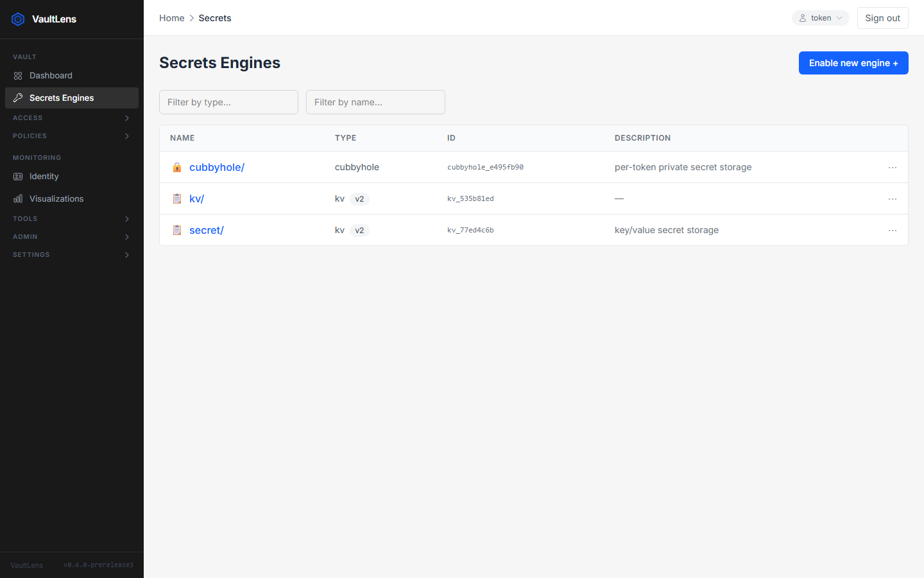924x578 pixels.
Task: Click the secret/ clipboard icon
Action: [x=177, y=231]
